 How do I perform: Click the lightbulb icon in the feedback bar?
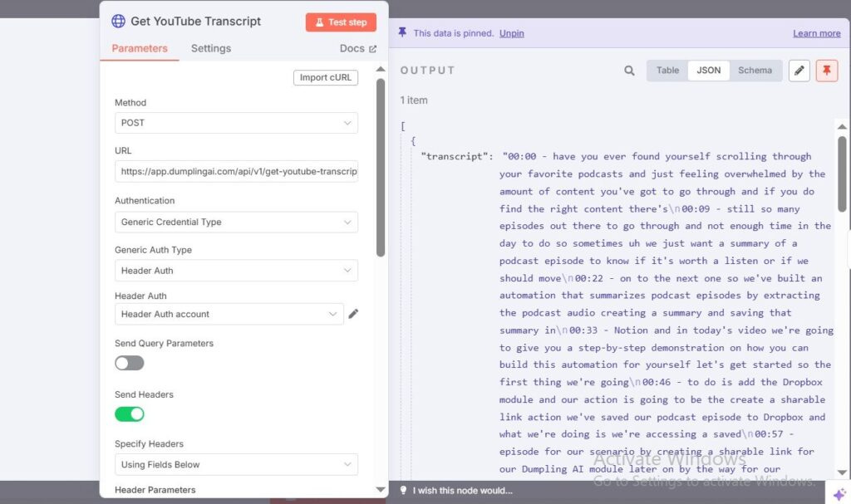403,491
